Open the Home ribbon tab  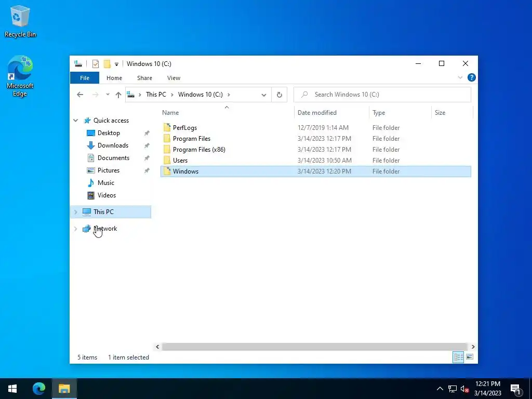(x=114, y=78)
